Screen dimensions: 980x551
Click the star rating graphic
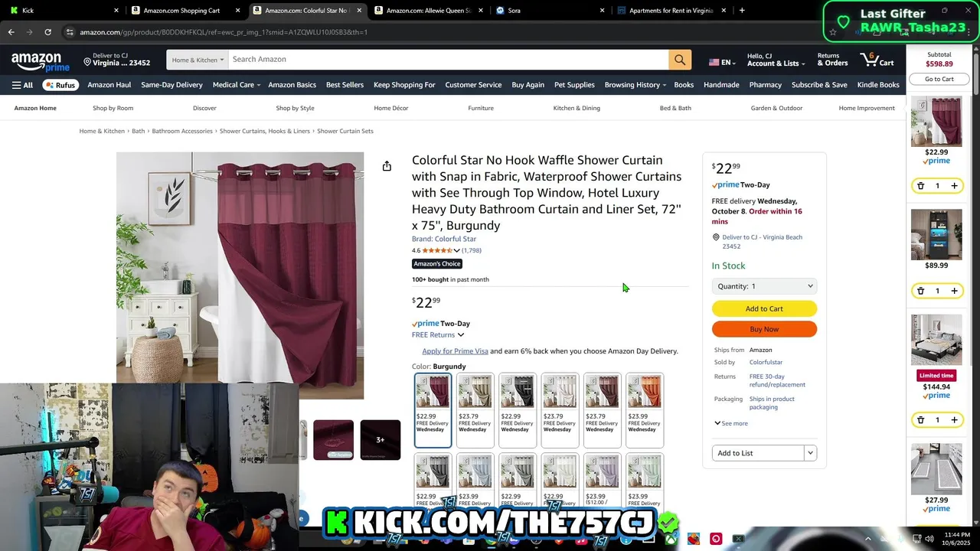[x=437, y=250]
